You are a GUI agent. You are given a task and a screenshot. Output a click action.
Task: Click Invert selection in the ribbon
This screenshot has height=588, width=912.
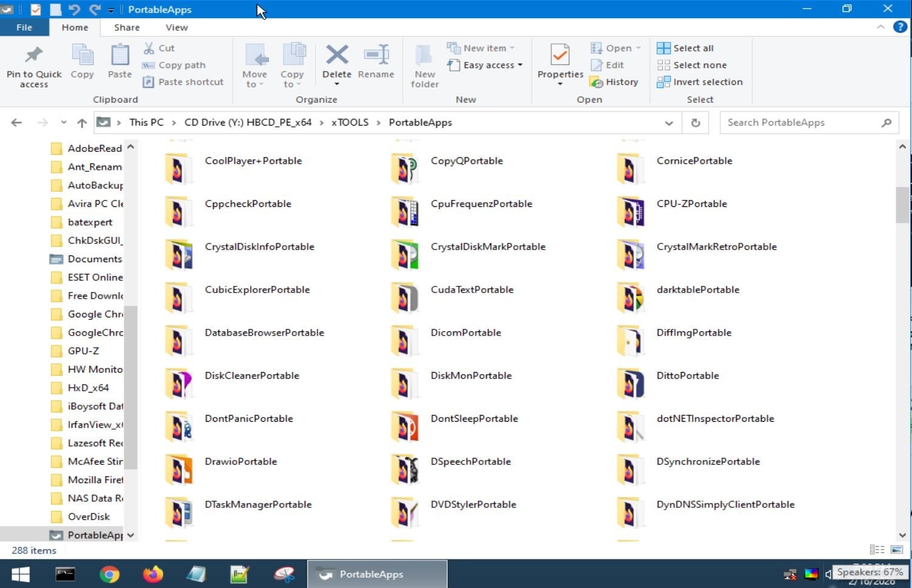coord(700,82)
